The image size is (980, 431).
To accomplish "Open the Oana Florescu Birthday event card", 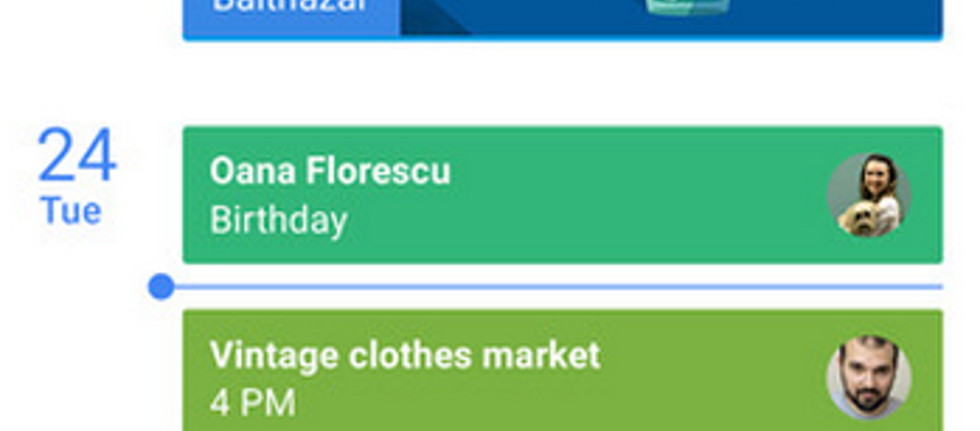I will tap(563, 195).
